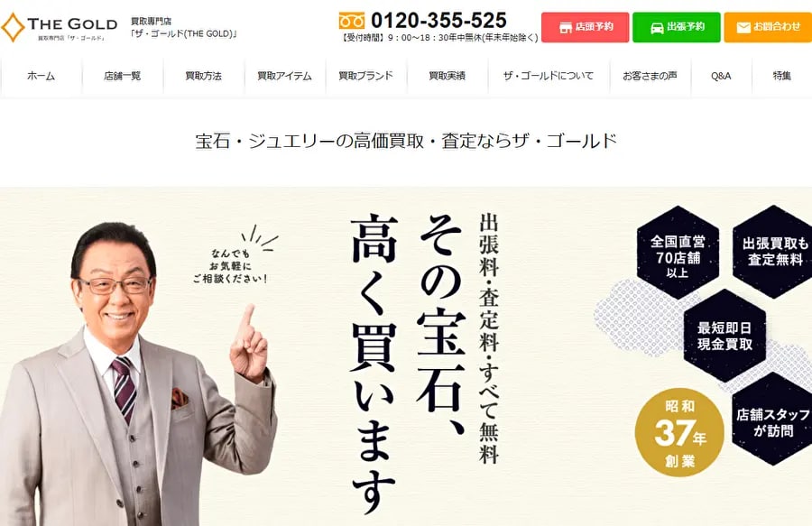Open 買取ブランド navigation link
Screen dimensions: 812x526
366,76
